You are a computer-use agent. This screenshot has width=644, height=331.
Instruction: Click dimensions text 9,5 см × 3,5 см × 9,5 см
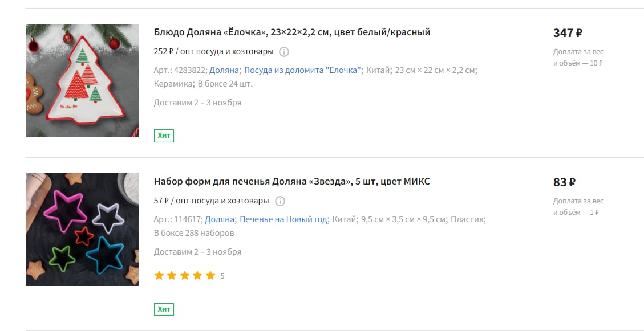tap(404, 219)
